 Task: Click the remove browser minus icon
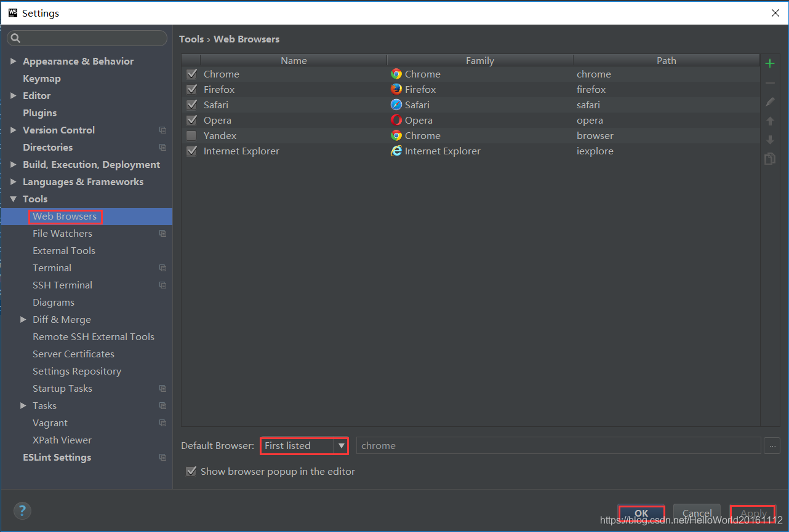pos(769,82)
